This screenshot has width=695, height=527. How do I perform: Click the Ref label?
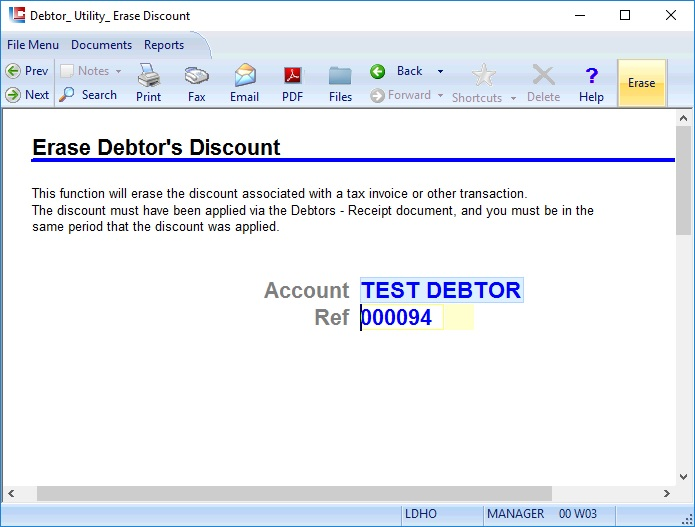332,317
